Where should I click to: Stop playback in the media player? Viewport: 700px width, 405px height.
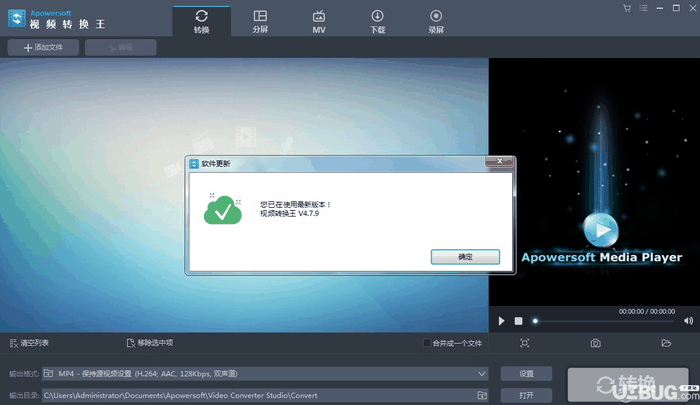point(518,321)
